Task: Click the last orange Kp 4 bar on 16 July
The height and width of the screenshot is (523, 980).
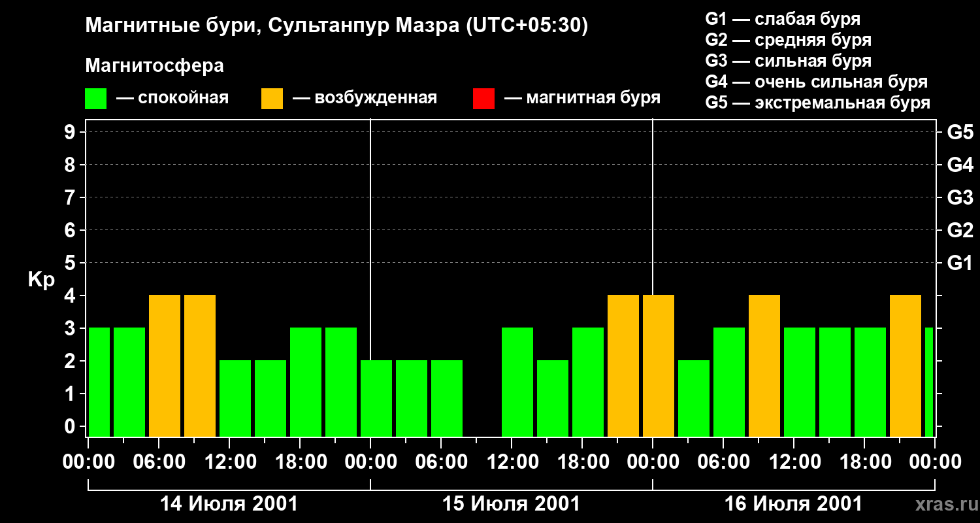Action: pos(906,366)
